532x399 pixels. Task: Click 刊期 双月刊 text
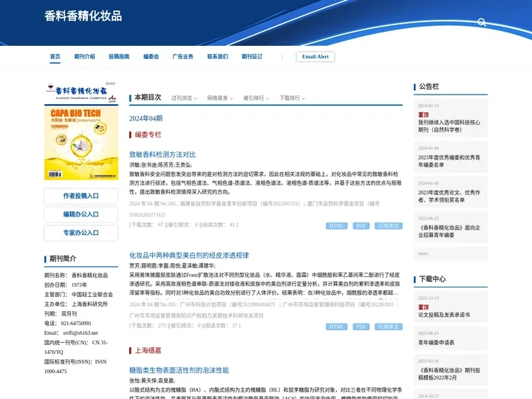pos(61,313)
